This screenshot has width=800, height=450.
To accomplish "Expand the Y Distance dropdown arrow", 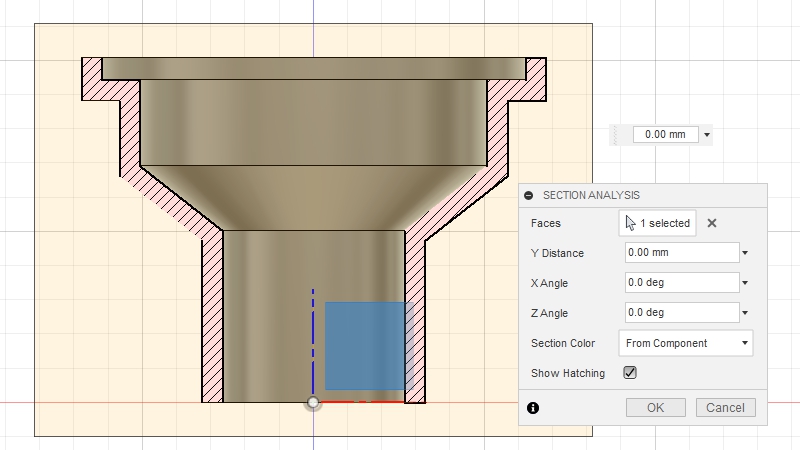I will pyautogui.click(x=745, y=253).
